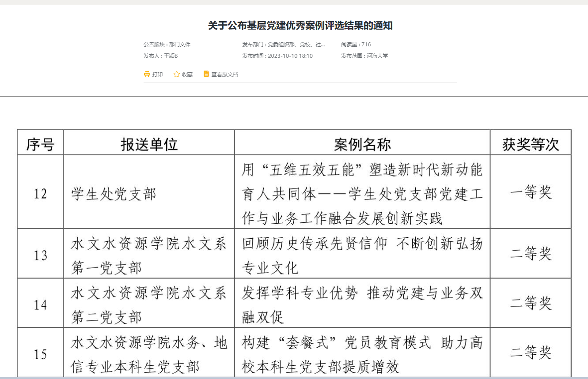
Task: Click the star favorite icon
Action: [177, 74]
